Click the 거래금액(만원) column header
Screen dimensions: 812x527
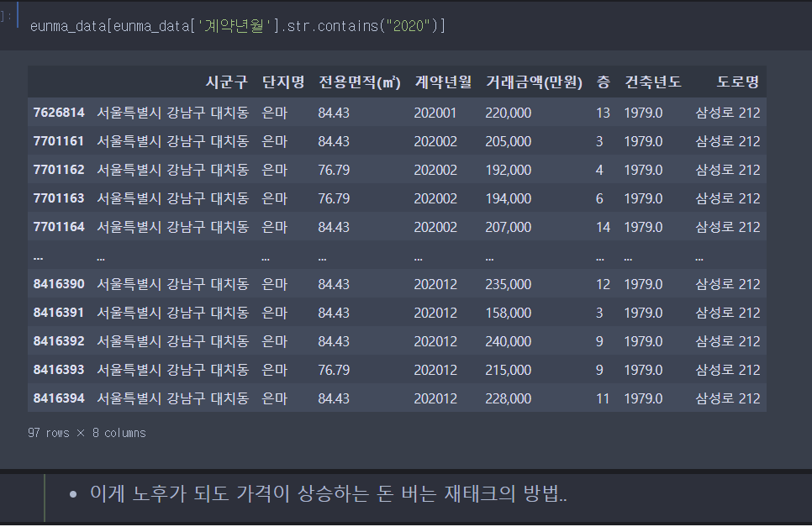click(x=534, y=82)
